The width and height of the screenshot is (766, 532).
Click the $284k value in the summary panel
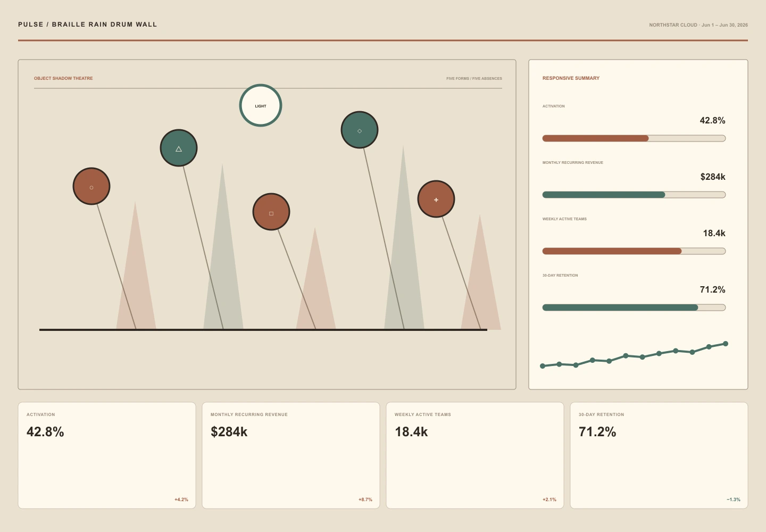pyautogui.click(x=713, y=177)
